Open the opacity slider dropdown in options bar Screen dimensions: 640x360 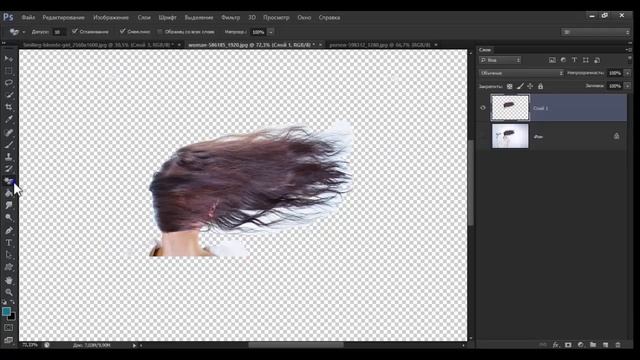point(271,32)
